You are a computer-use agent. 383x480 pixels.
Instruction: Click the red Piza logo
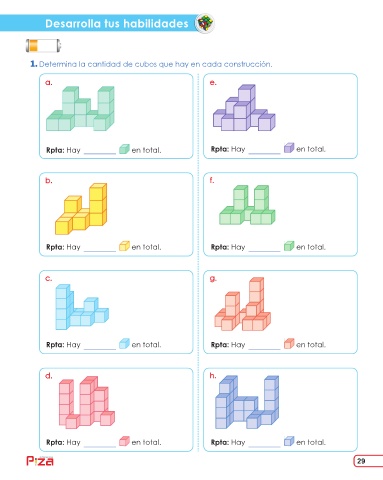pos(40,461)
